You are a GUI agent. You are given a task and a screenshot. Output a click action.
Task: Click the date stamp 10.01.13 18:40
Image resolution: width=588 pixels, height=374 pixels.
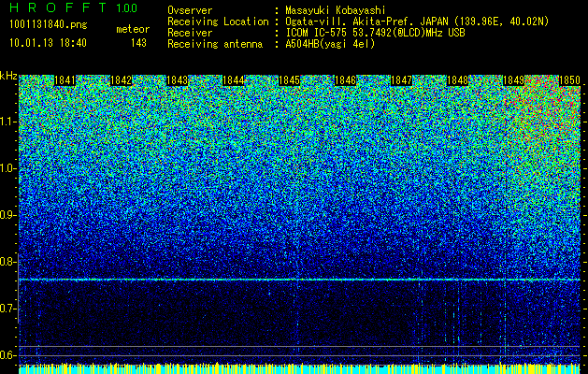pos(48,43)
